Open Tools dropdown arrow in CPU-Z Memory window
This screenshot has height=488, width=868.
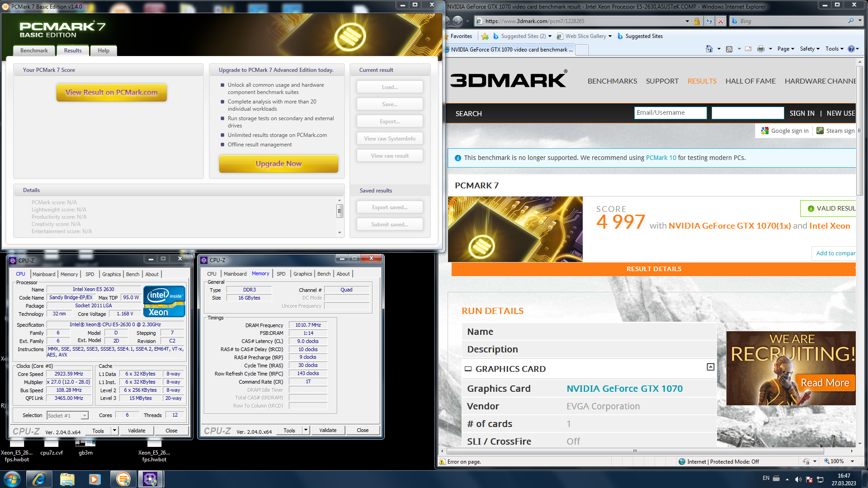coord(306,430)
